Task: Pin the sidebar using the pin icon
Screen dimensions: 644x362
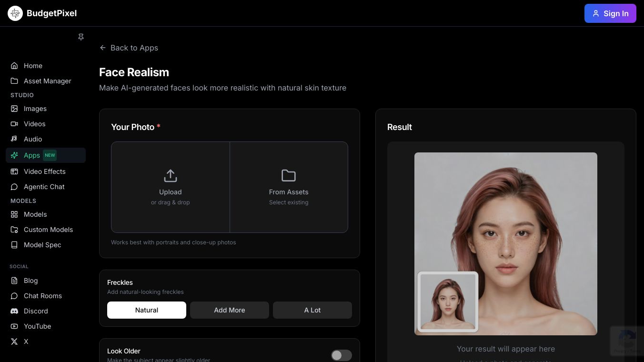Action: [x=81, y=37]
